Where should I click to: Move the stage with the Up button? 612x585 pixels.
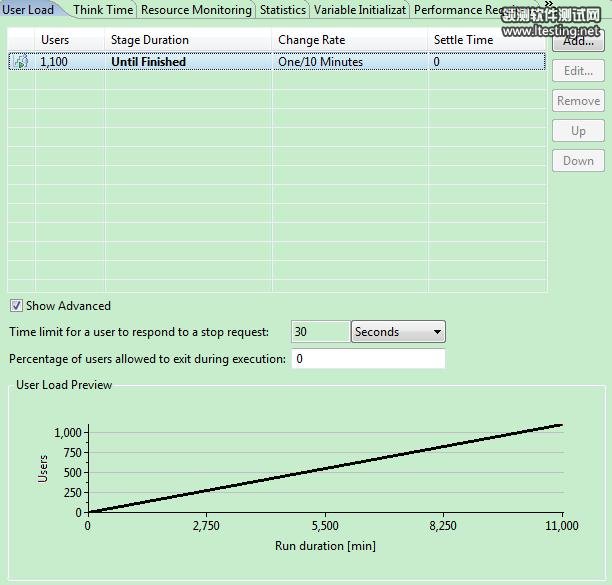[x=578, y=131]
